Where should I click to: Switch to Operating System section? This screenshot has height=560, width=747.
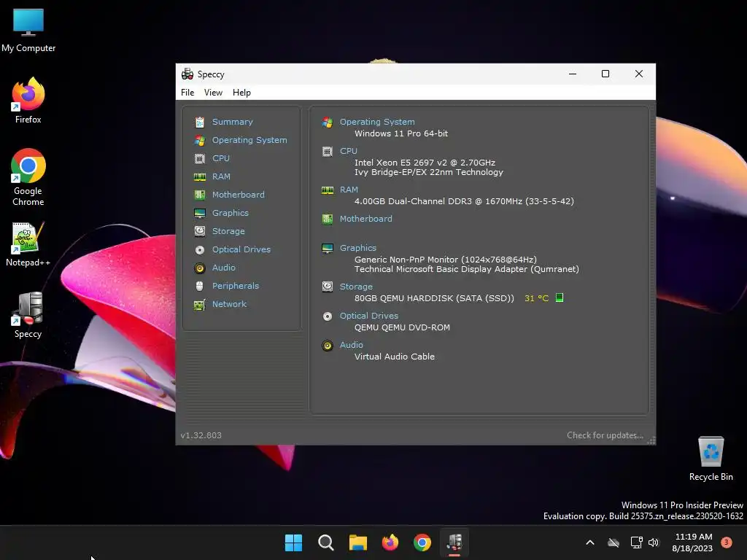[x=249, y=140]
